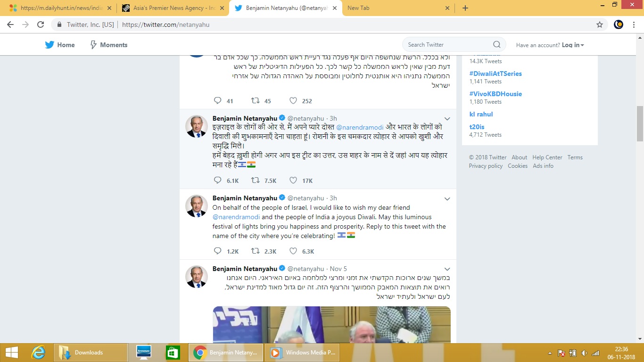Screen dimensions: 644x362
Task: Reload the page using the refresh icon
Action: coord(41,25)
